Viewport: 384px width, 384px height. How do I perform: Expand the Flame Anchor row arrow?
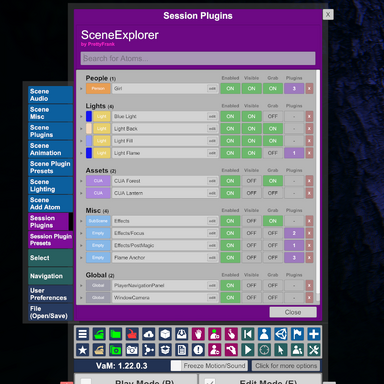[x=81, y=258]
